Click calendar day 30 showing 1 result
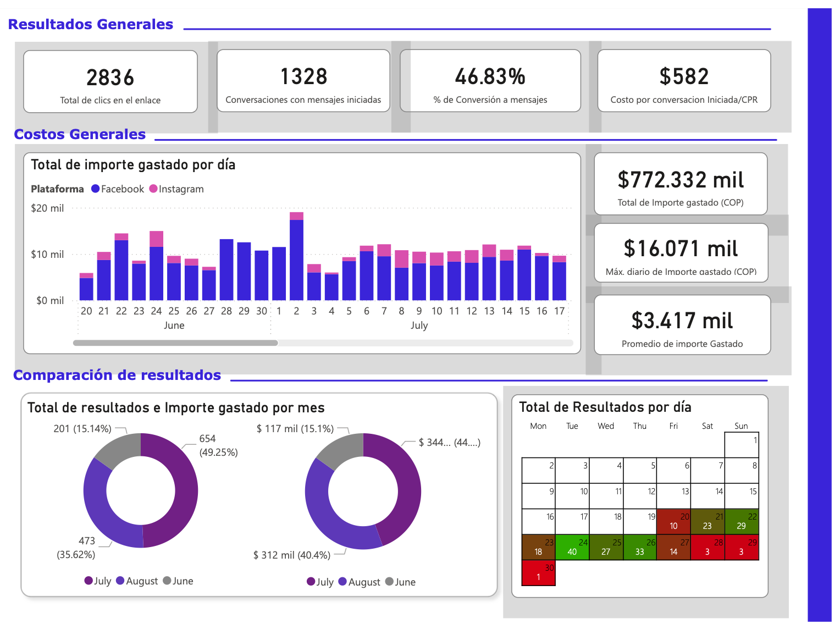This screenshot has height=629, width=840. pyautogui.click(x=538, y=573)
